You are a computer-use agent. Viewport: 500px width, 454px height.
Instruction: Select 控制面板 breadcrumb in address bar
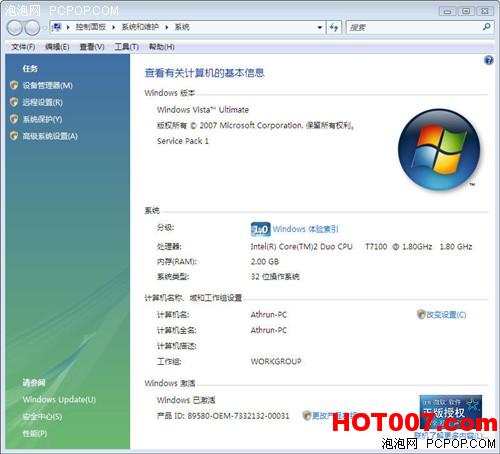90,27
